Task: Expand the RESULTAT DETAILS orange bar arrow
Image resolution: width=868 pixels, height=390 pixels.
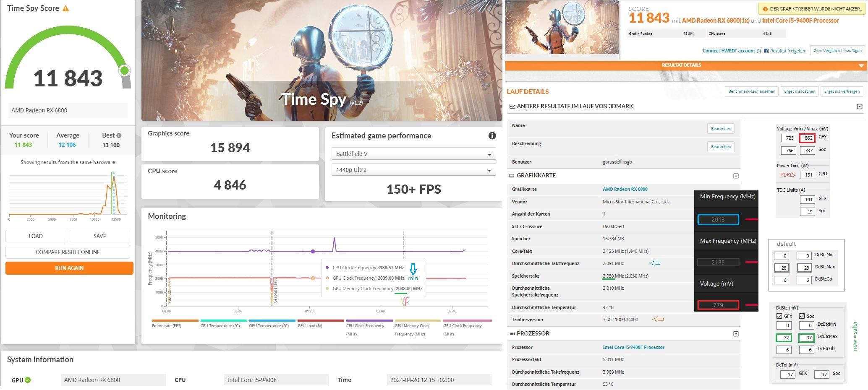Action: (x=861, y=65)
